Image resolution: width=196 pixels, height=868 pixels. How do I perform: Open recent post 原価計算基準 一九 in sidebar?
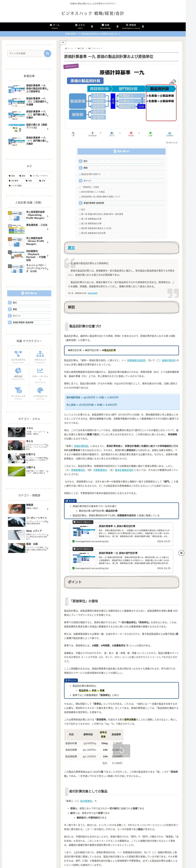(x=29, y=89)
